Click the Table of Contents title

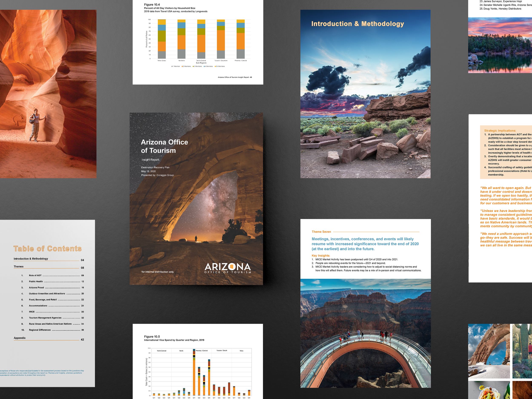click(47, 248)
